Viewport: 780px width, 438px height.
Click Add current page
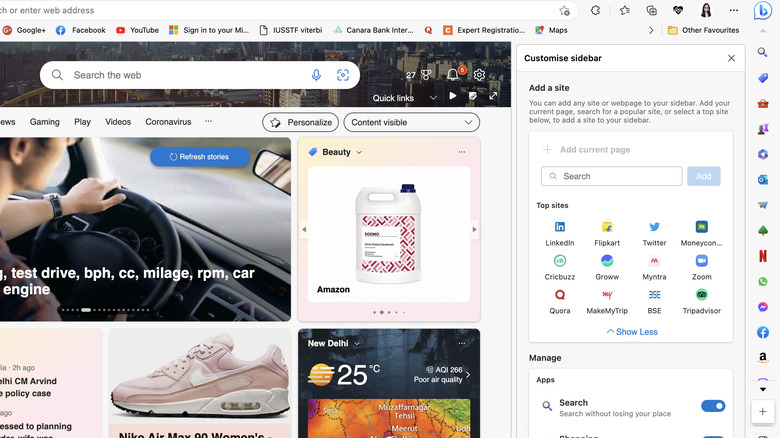point(586,150)
